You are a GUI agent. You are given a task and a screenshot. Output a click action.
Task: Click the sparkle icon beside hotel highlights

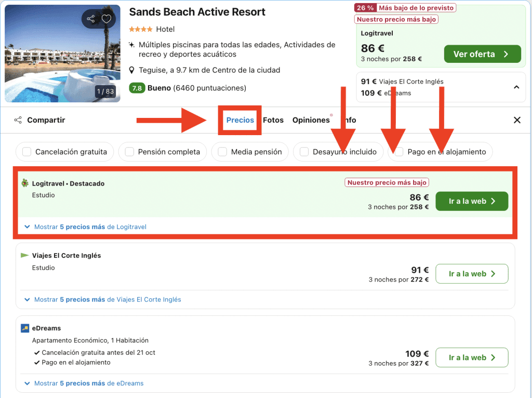(131, 45)
